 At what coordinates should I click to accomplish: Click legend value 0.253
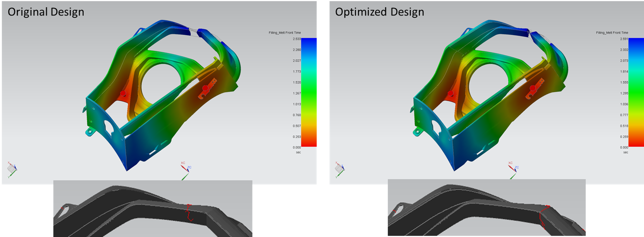(x=297, y=137)
